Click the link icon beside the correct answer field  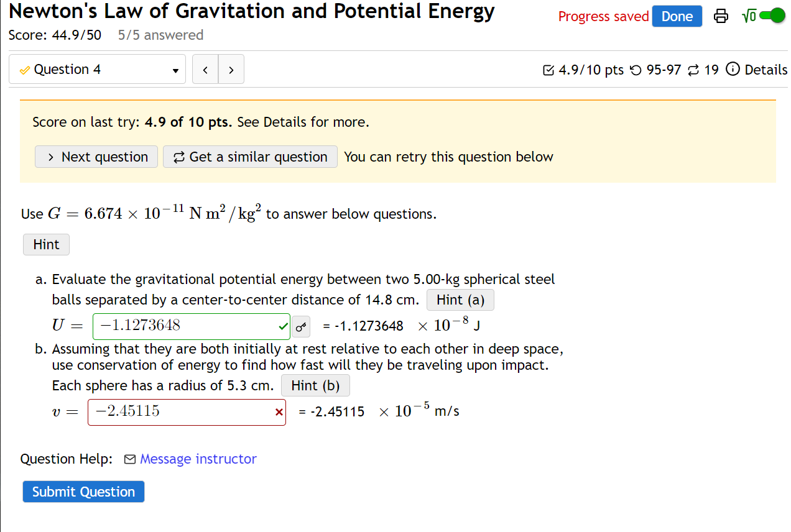(x=300, y=326)
